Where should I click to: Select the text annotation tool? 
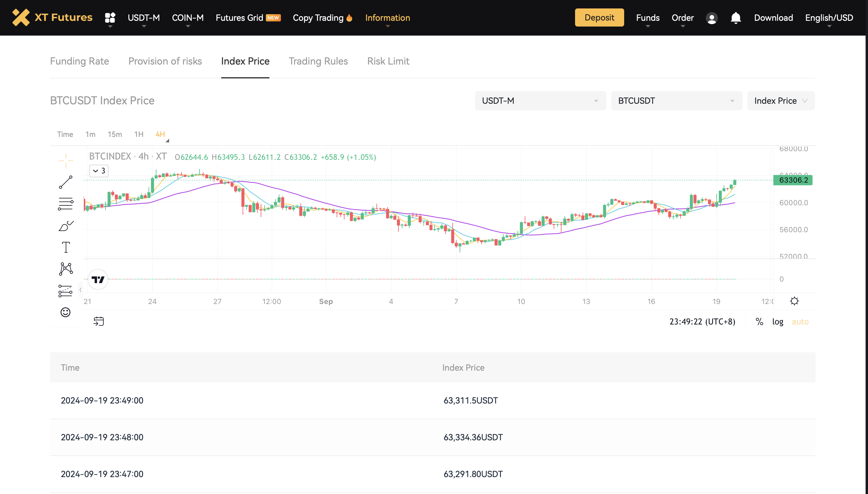[x=65, y=247]
